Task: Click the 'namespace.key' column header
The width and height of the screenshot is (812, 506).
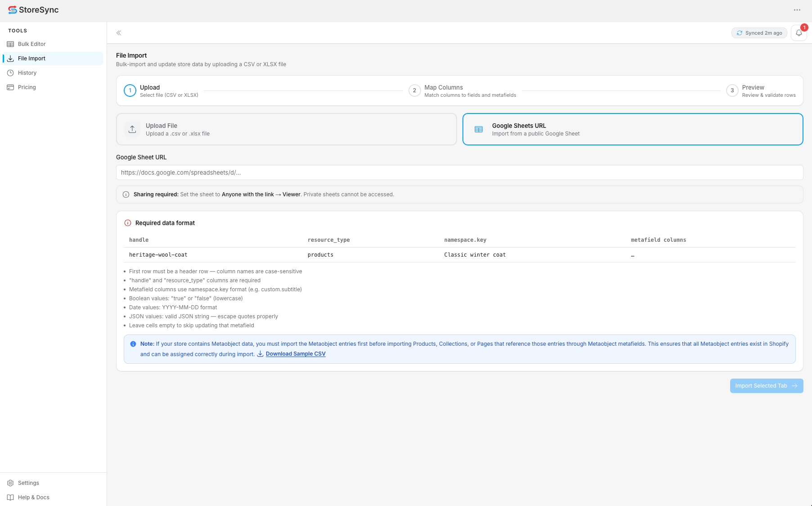Action: pyautogui.click(x=465, y=240)
